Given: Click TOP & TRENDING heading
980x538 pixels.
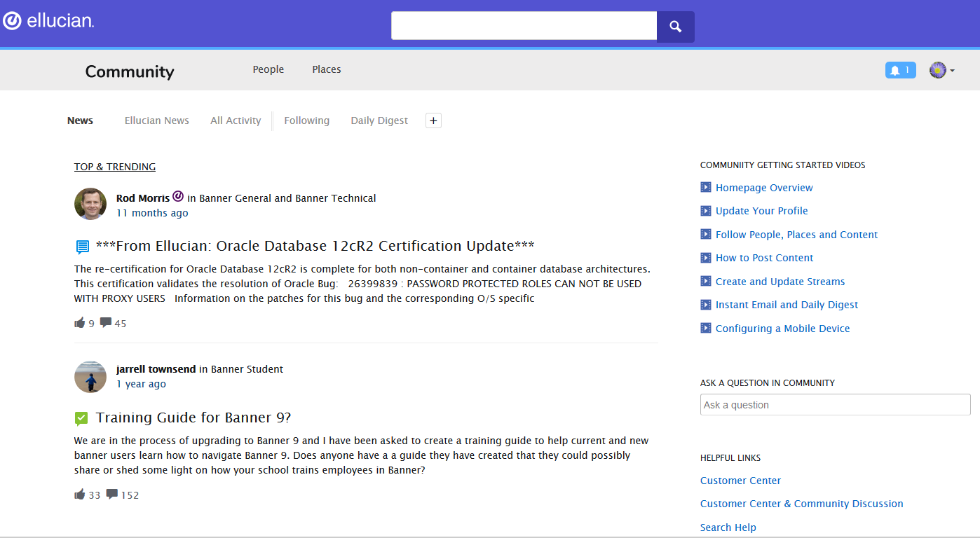Looking at the screenshot, I should click(115, 167).
